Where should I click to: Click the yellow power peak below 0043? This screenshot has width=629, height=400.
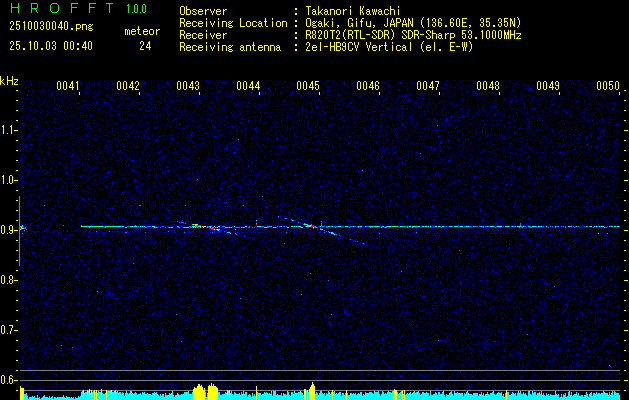pos(205,391)
